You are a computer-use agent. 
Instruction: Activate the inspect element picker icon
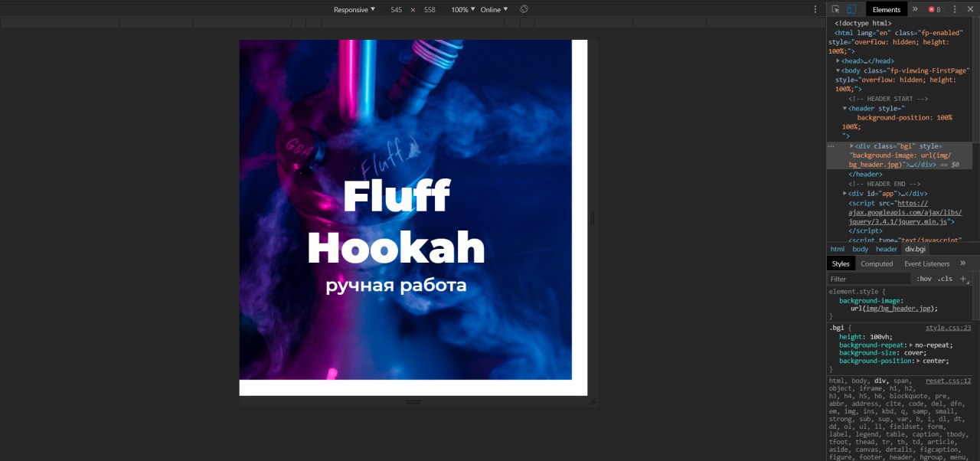coord(835,9)
